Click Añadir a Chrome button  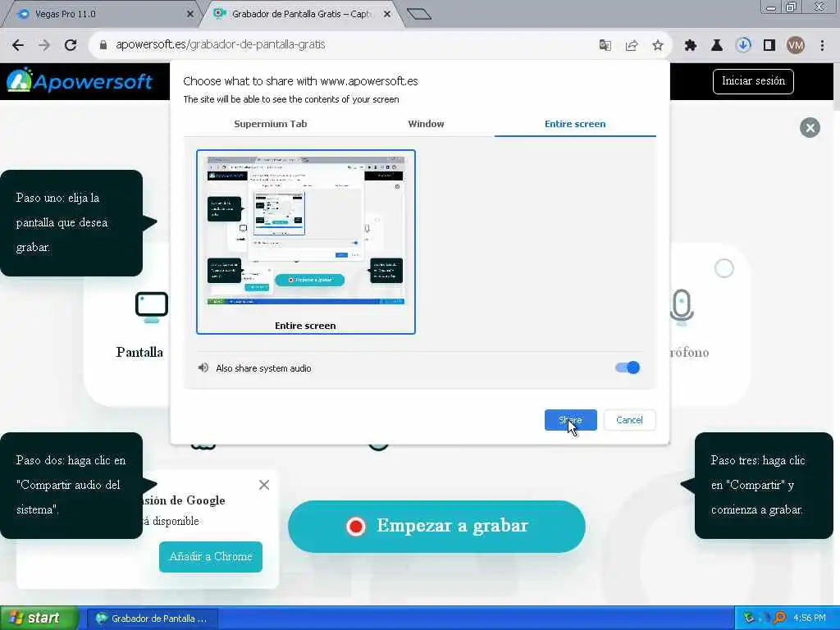pyautogui.click(x=211, y=557)
